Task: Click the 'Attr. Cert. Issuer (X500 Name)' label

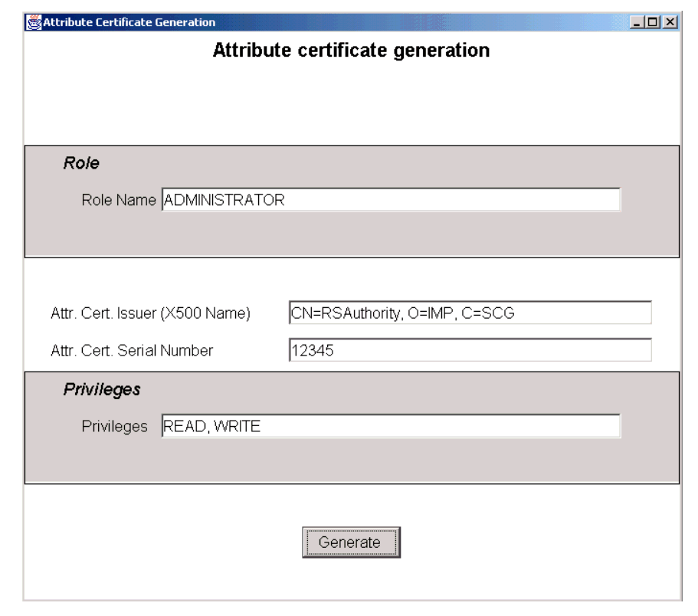Action: (x=152, y=313)
